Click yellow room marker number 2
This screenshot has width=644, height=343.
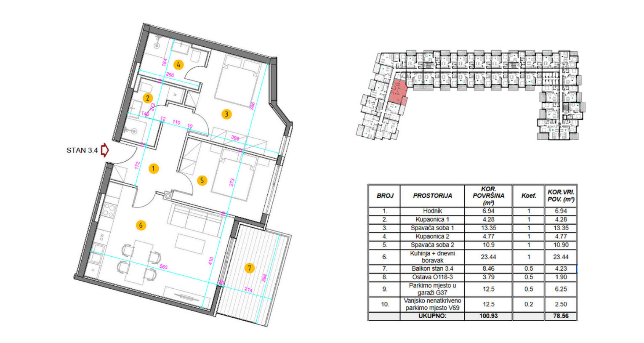pos(147,98)
